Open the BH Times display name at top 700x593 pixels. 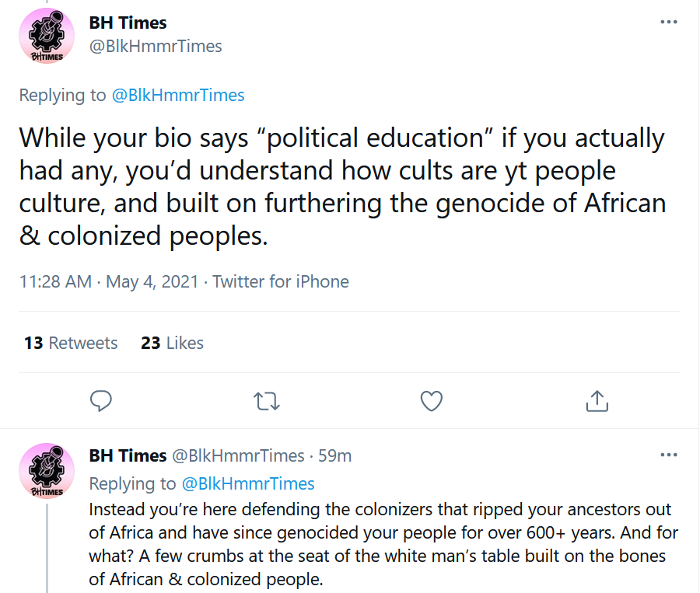pos(128,23)
